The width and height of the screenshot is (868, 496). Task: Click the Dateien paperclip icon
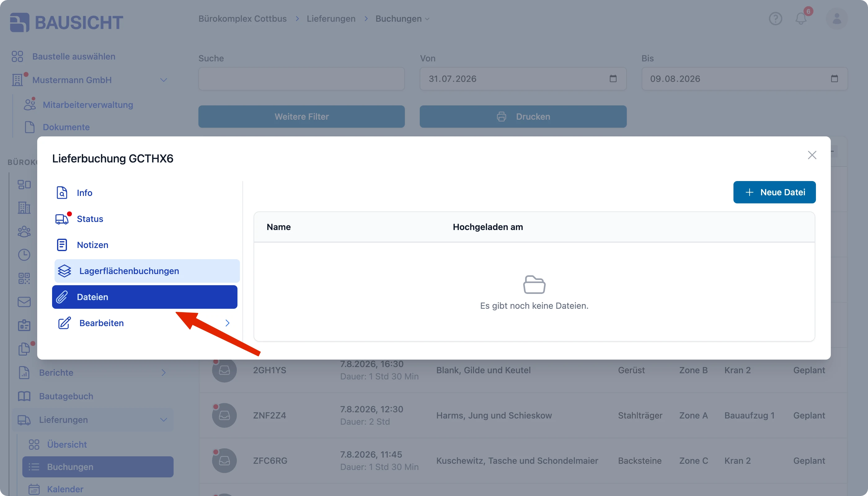coord(62,297)
